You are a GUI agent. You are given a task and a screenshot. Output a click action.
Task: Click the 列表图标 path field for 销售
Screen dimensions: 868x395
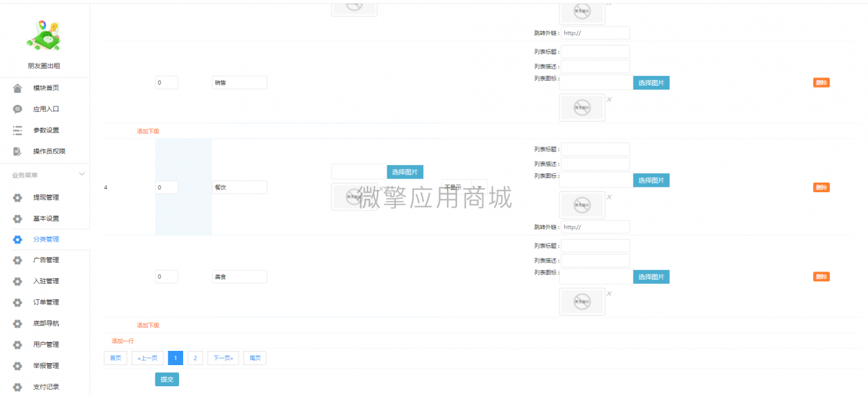(596, 83)
